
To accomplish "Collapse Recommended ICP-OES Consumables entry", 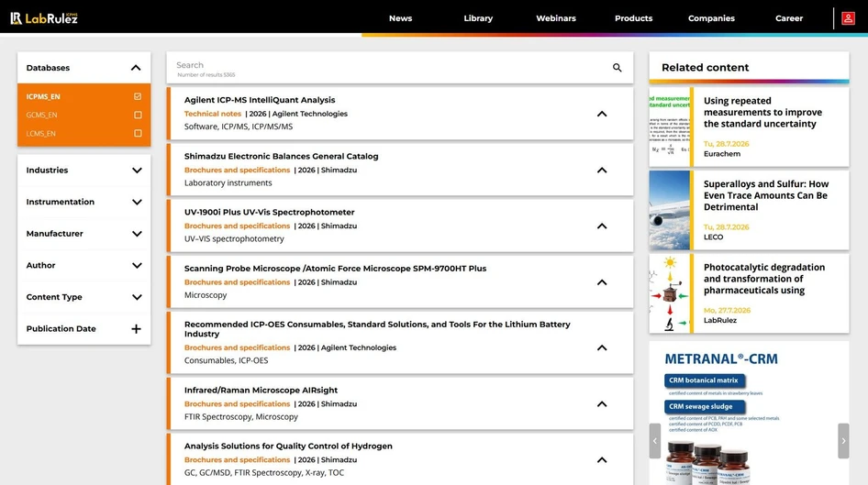I will click(x=602, y=347).
